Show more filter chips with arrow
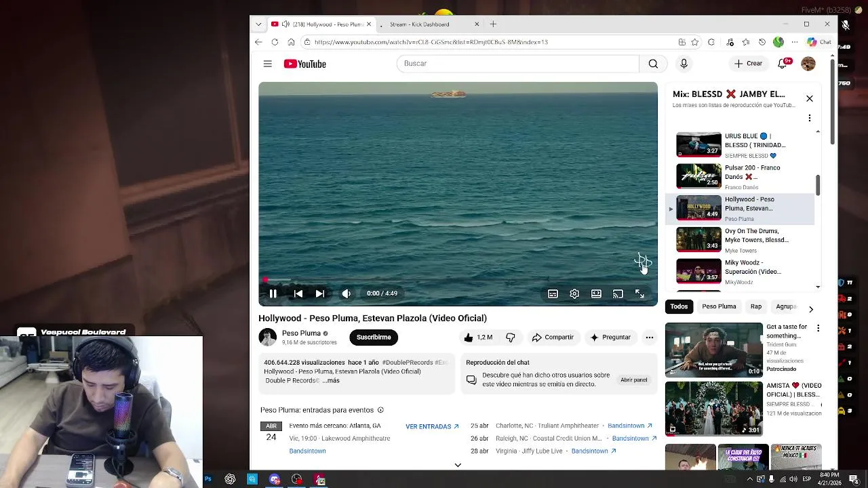This screenshot has width=868, height=488. (811, 309)
